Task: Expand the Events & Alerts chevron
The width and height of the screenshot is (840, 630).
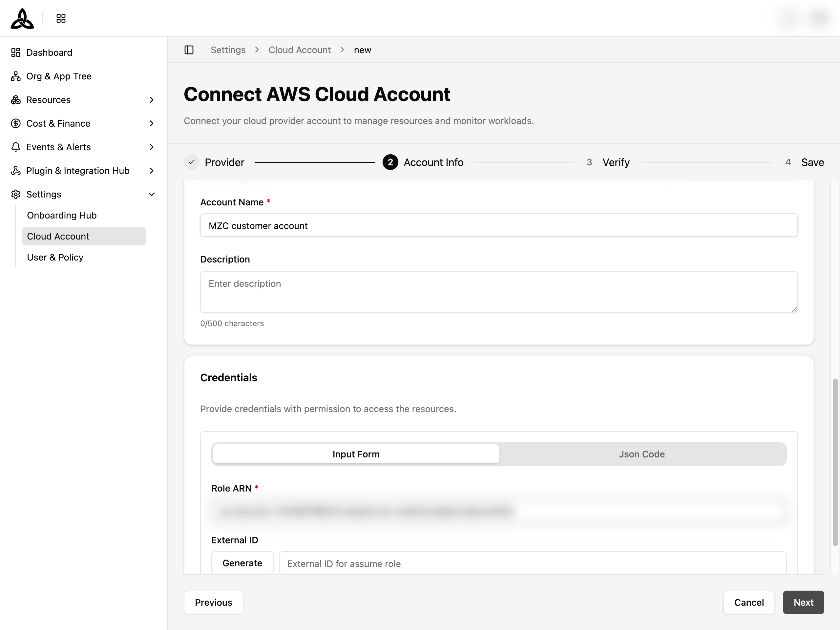Action: (152, 147)
